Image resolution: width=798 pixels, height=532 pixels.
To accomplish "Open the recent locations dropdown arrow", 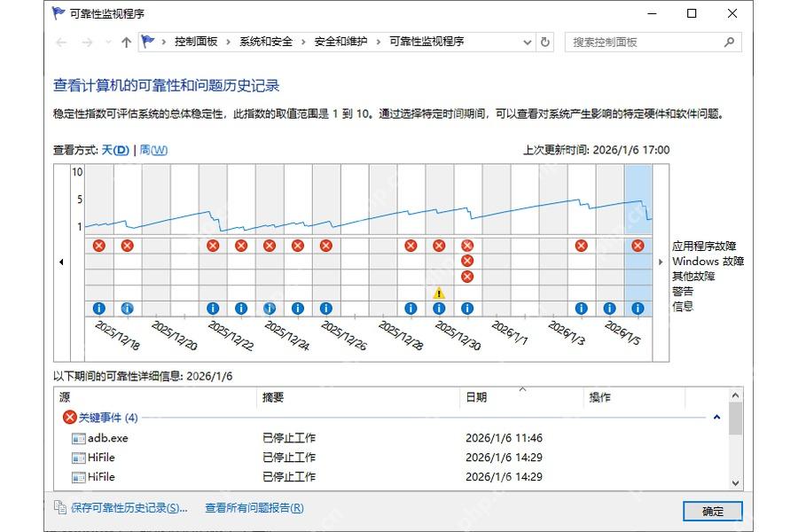I will (x=108, y=43).
